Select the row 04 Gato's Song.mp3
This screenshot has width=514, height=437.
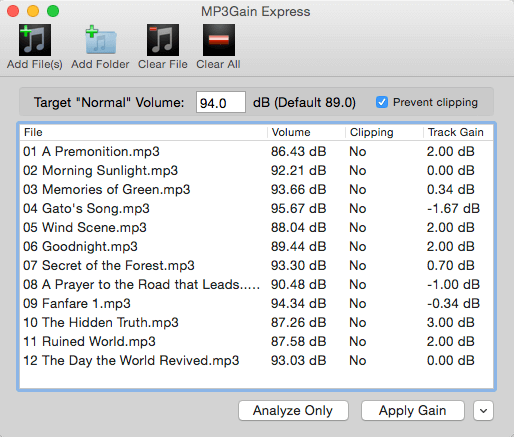click(256, 209)
